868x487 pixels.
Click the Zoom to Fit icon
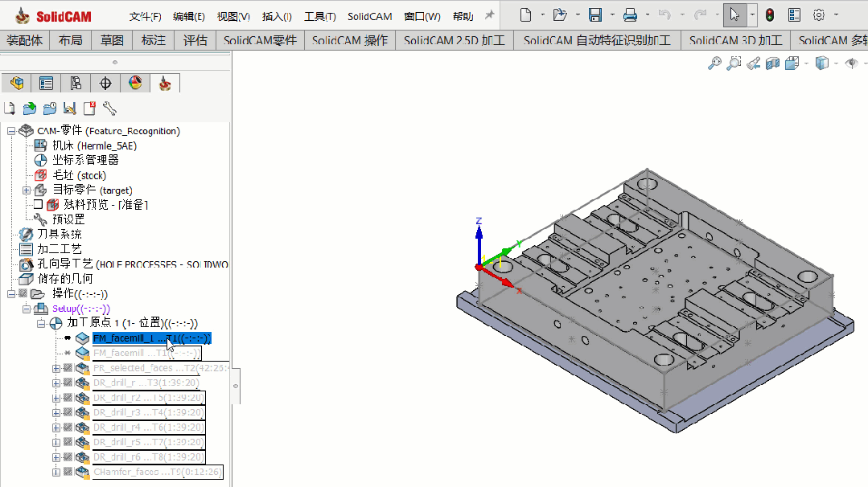(714, 63)
